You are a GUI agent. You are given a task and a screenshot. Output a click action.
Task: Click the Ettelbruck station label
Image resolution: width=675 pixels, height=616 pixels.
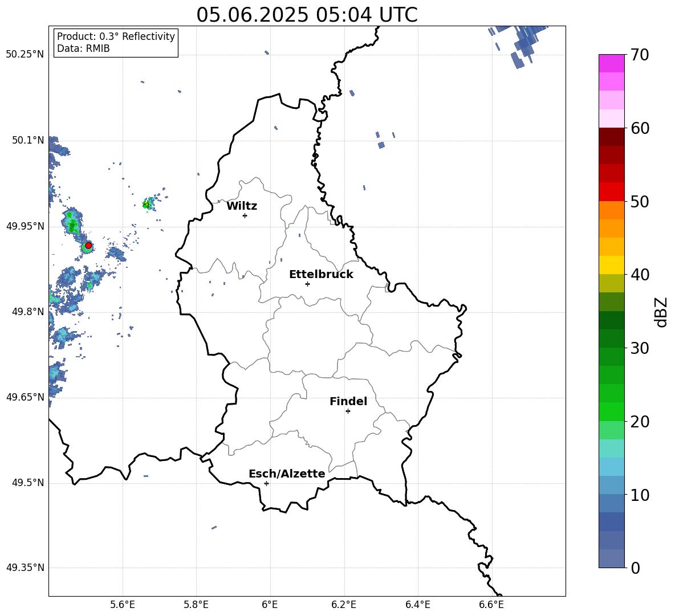(x=321, y=275)
